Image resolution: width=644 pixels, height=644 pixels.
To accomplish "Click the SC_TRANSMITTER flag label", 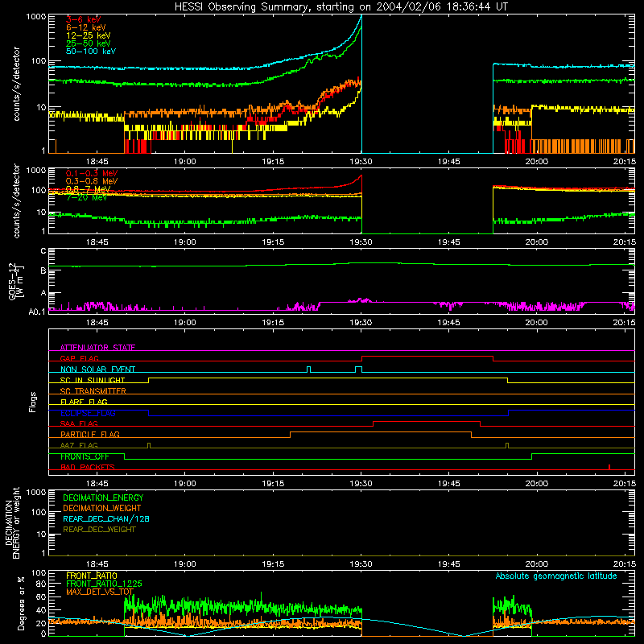I will point(93,390).
